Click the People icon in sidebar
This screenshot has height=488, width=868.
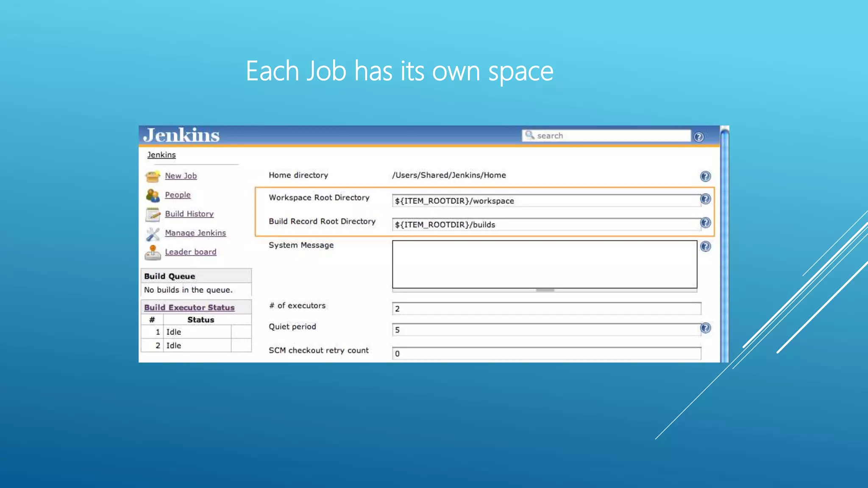153,195
